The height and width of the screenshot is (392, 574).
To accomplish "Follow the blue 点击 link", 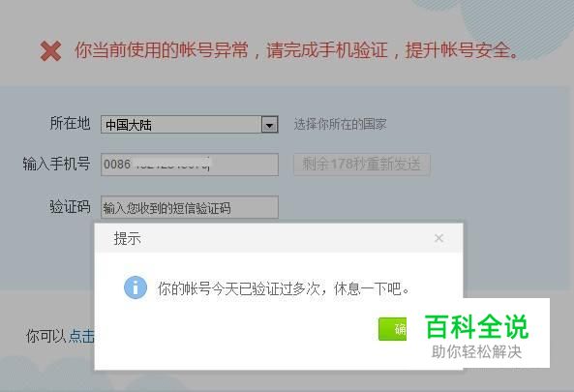I will point(81,336).
